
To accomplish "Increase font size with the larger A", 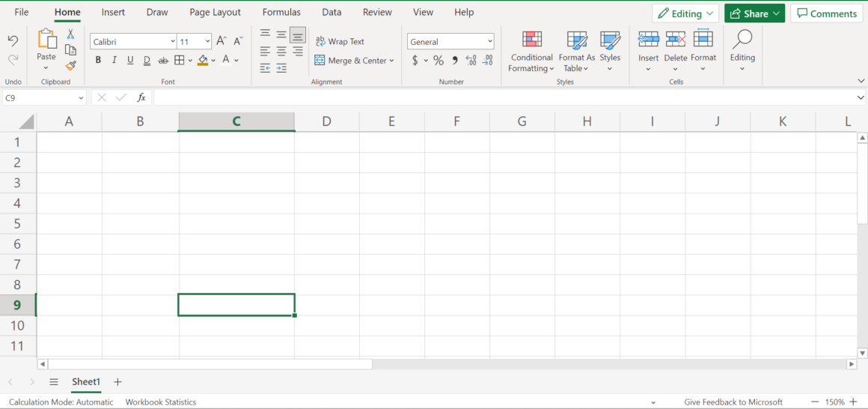I will tap(221, 41).
